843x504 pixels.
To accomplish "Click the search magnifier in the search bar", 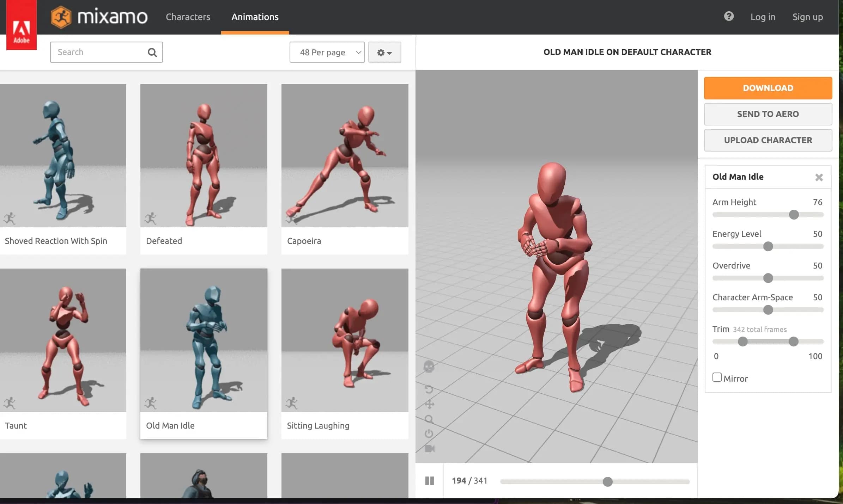I will point(152,52).
